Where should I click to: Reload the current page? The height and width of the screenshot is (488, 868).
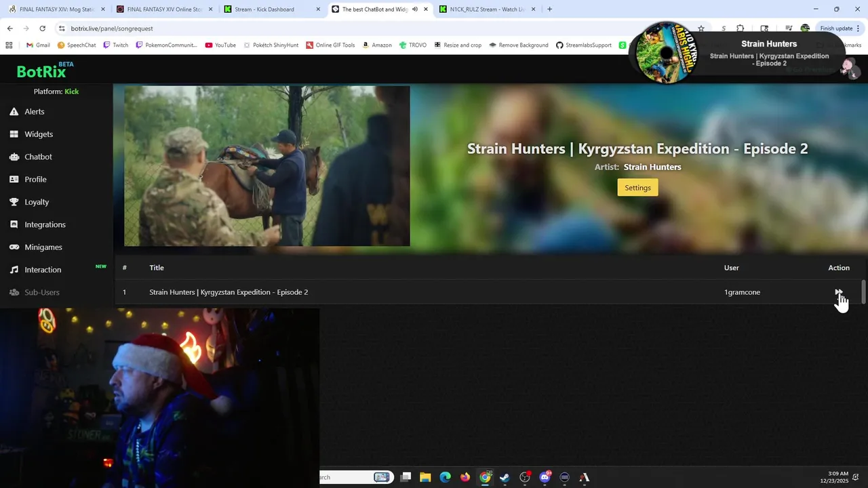point(42,28)
